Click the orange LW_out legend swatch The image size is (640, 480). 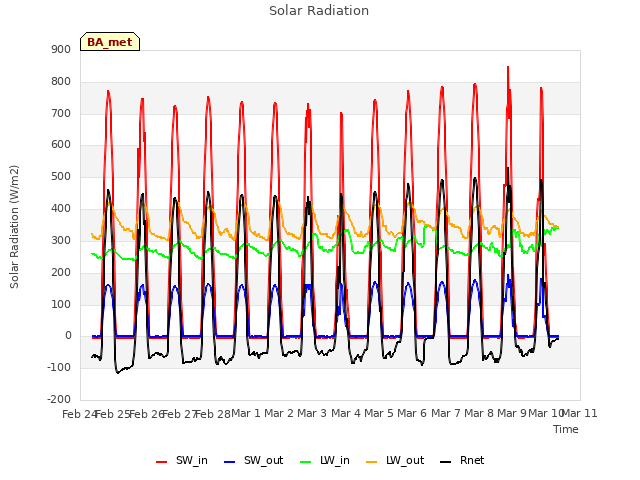(x=371, y=462)
